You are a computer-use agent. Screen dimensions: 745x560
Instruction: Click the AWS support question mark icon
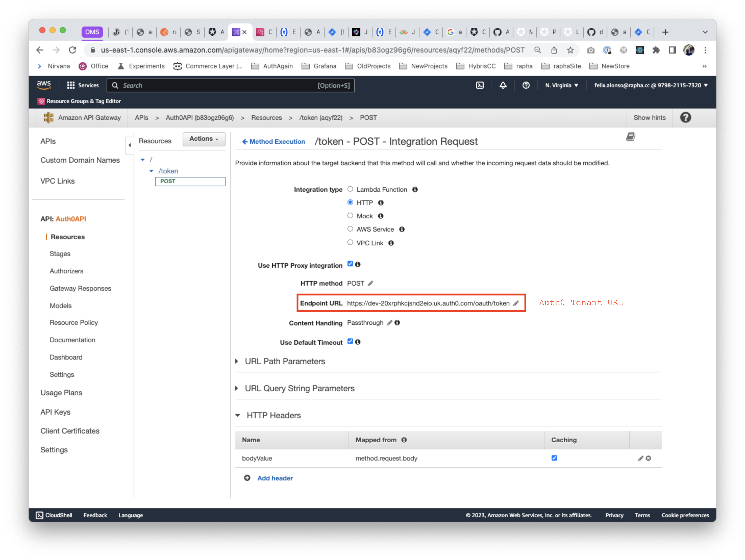[526, 85]
